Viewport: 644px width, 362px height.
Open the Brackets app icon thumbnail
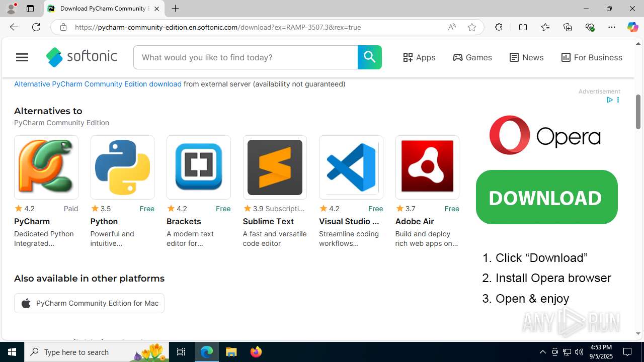click(x=199, y=167)
